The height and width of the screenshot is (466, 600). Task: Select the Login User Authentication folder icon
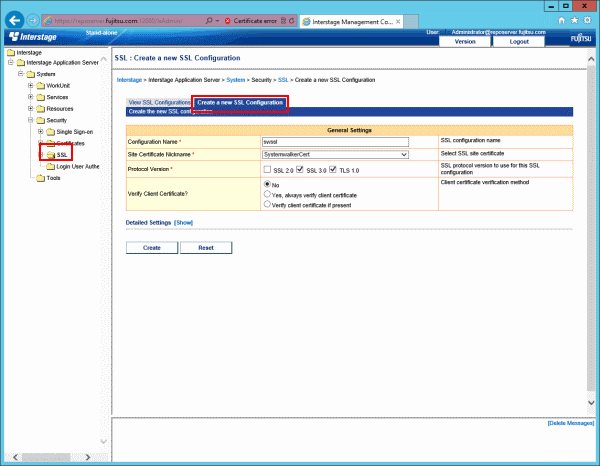[51, 166]
